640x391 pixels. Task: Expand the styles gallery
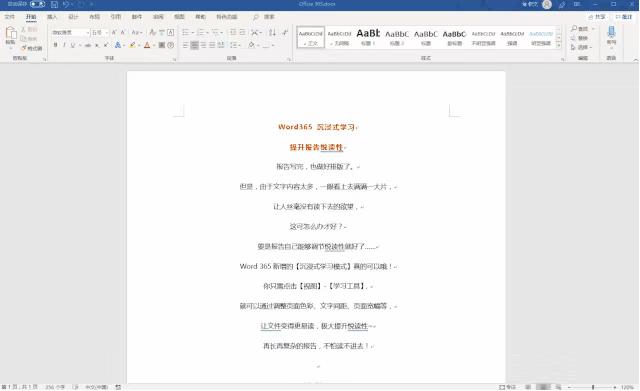(x=559, y=44)
